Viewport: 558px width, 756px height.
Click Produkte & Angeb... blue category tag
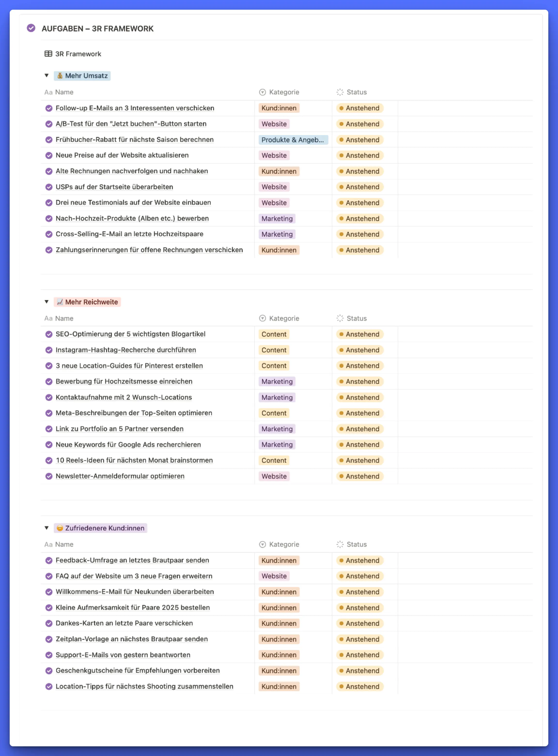[x=293, y=140]
